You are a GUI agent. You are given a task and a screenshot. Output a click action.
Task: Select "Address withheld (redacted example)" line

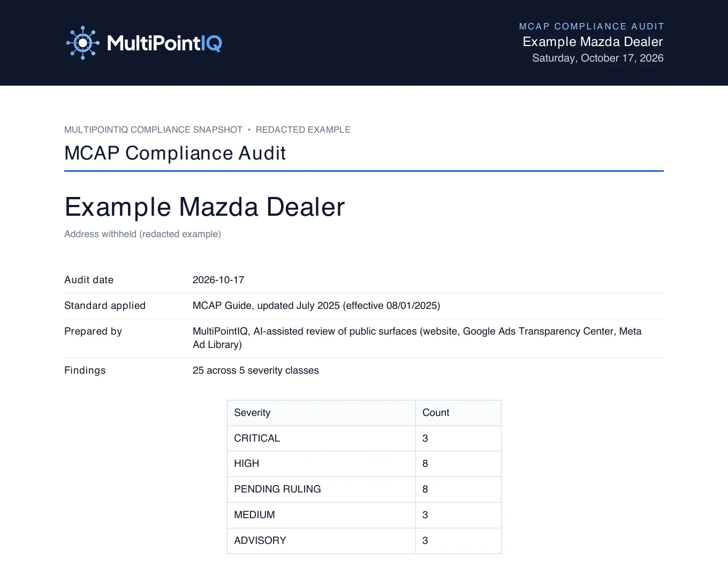(142, 234)
